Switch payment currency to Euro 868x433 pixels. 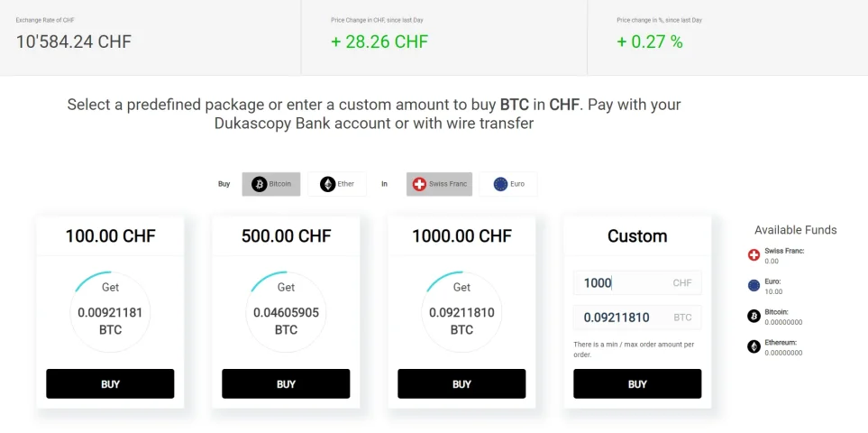(x=508, y=184)
